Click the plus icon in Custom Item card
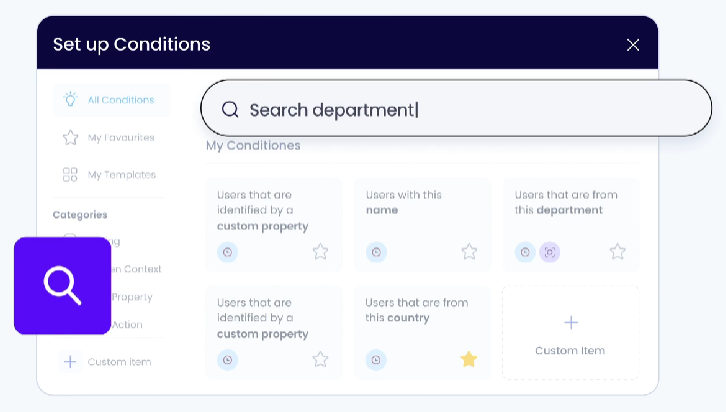The height and width of the screenshot is (412, 726). [x=571, y=322]
